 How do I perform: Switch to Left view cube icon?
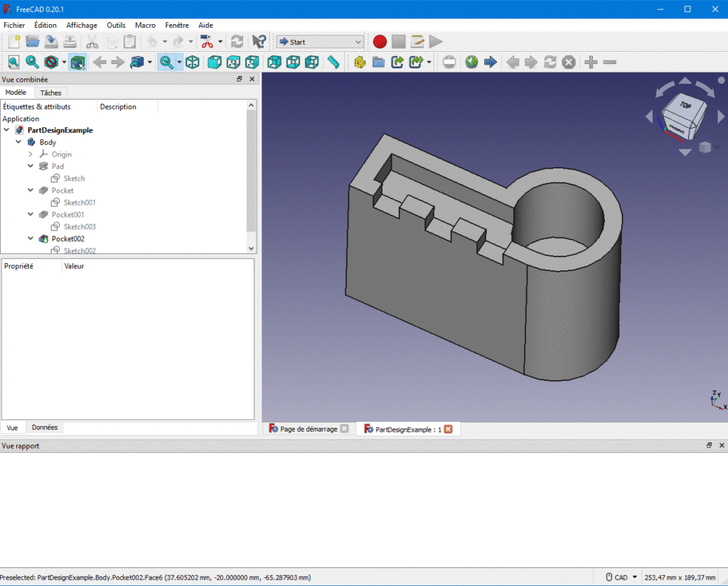(x=312, y=62)
